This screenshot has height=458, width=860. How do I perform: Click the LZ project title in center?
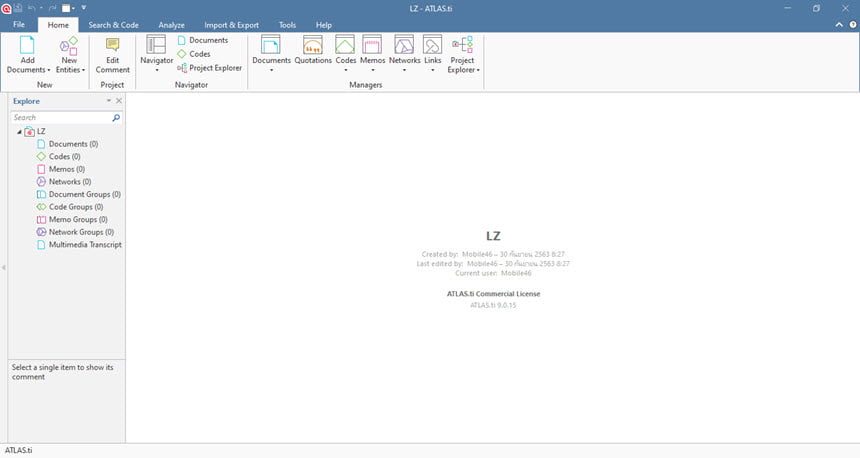[x=493, y=236]
